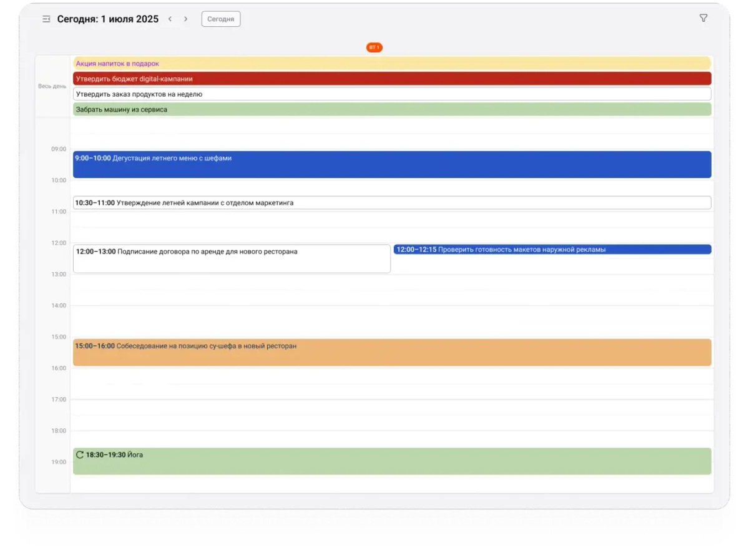Image resolution: width=749 pixels, height=560 pixels.
Task: Open Подписание договора по аренде event
Action: 232,258
